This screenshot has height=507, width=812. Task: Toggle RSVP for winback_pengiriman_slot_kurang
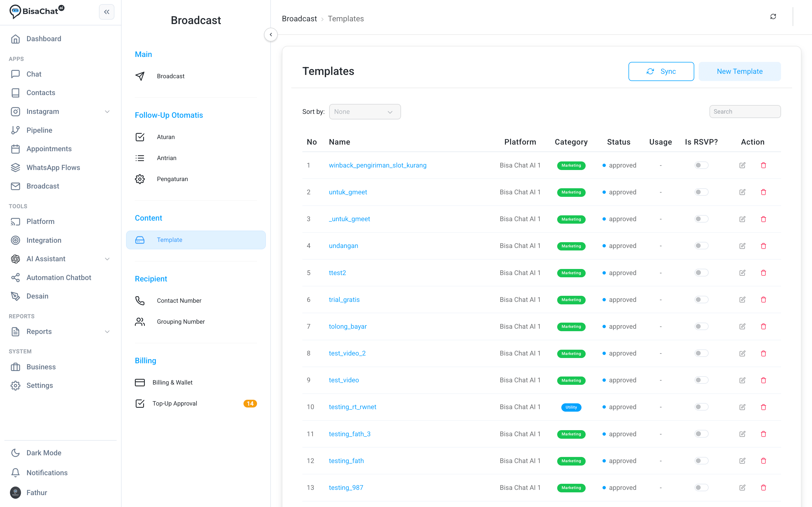pos(701,165)
